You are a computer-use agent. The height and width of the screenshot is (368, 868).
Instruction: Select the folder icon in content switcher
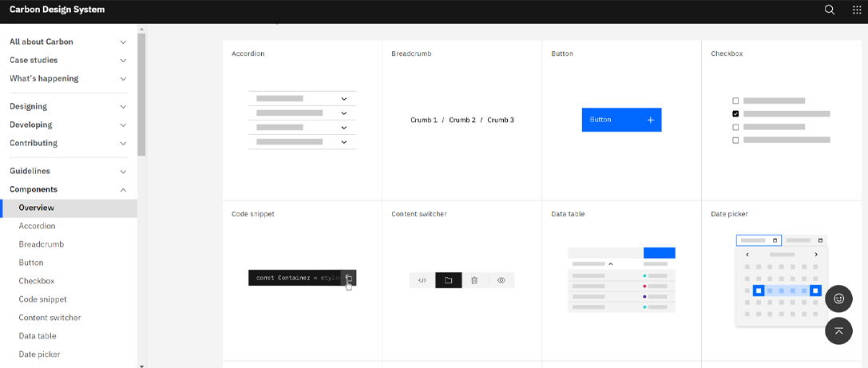click(x=449, y=280)
